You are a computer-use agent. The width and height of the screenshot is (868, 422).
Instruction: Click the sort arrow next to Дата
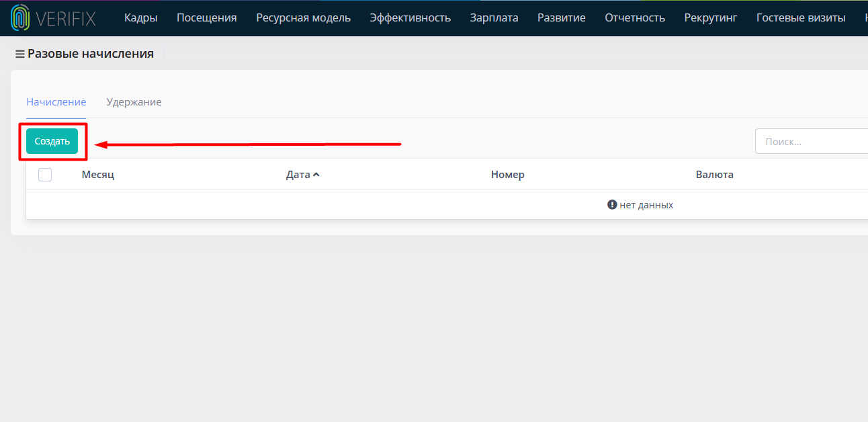coord(316,175)
